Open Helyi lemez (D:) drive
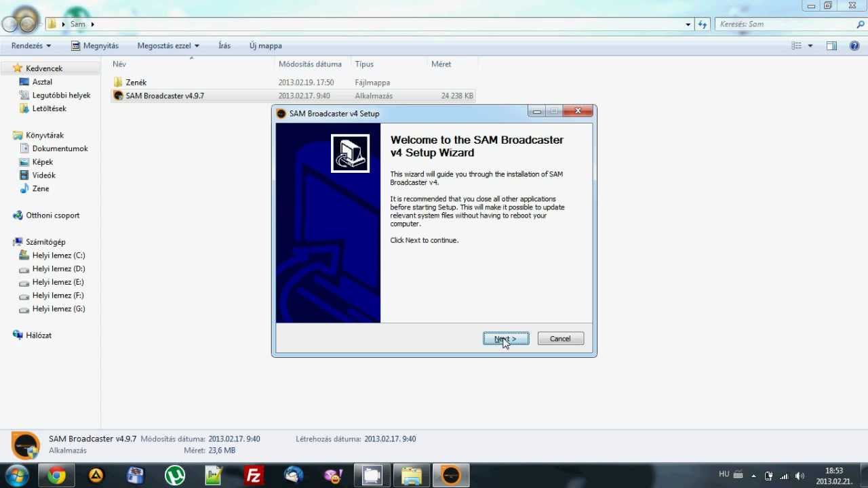 pyautogui.click(x=58, y=269)
